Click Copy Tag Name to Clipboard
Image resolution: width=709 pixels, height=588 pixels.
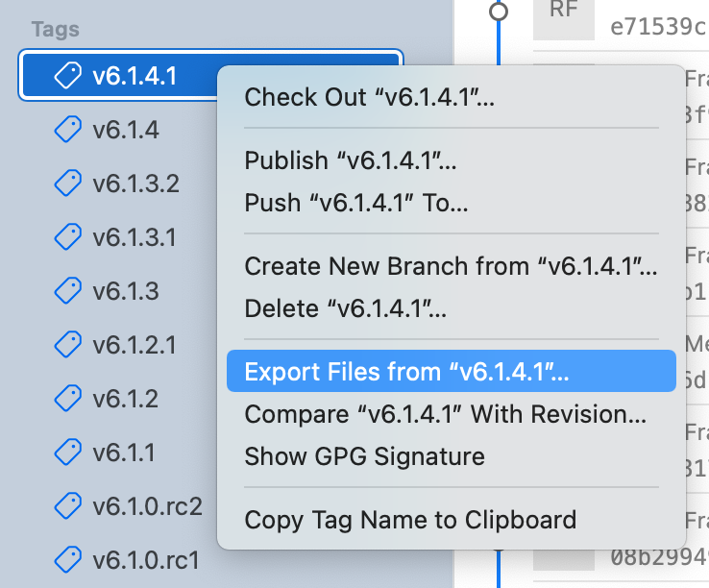[x=410, y=520]
